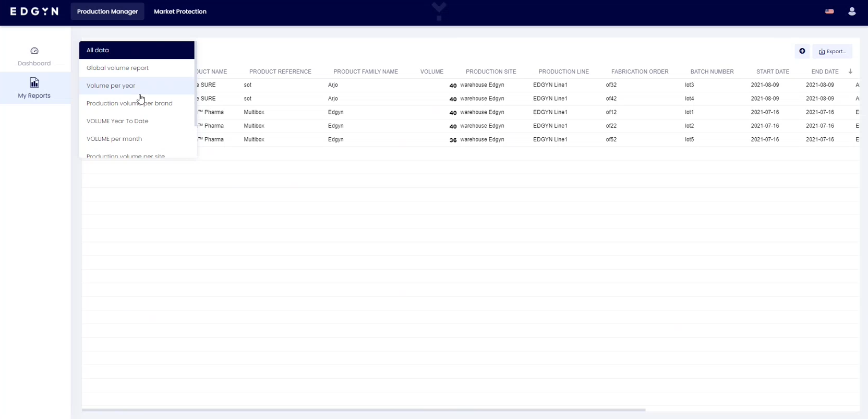Sort by Product Reference column
Viewport: 868px width, 419px height.
280,71
